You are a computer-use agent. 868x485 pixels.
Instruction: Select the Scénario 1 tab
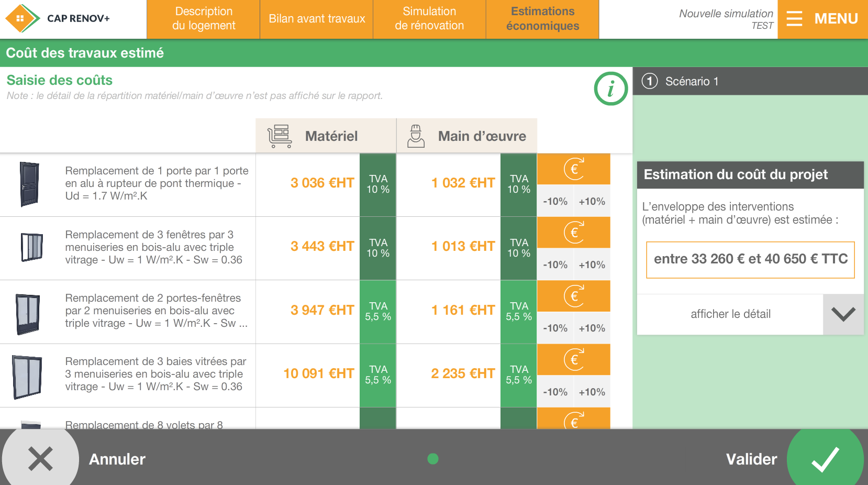[750, 81]
